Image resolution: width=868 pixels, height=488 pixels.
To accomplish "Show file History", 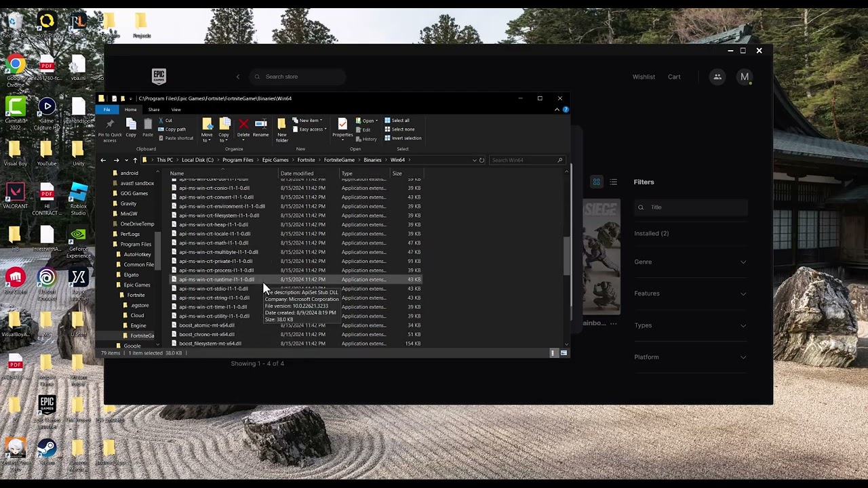I will 367,139.
